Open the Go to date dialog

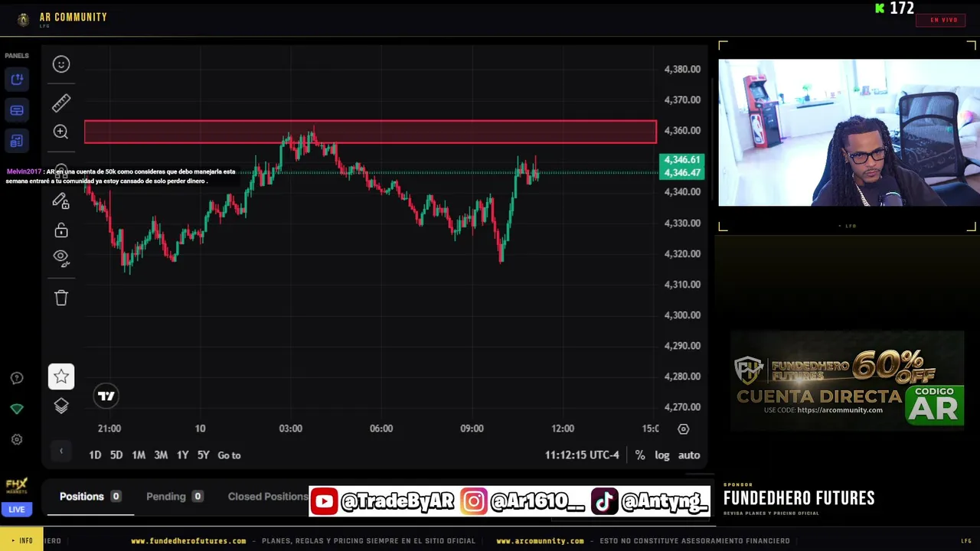coord(229,455)
